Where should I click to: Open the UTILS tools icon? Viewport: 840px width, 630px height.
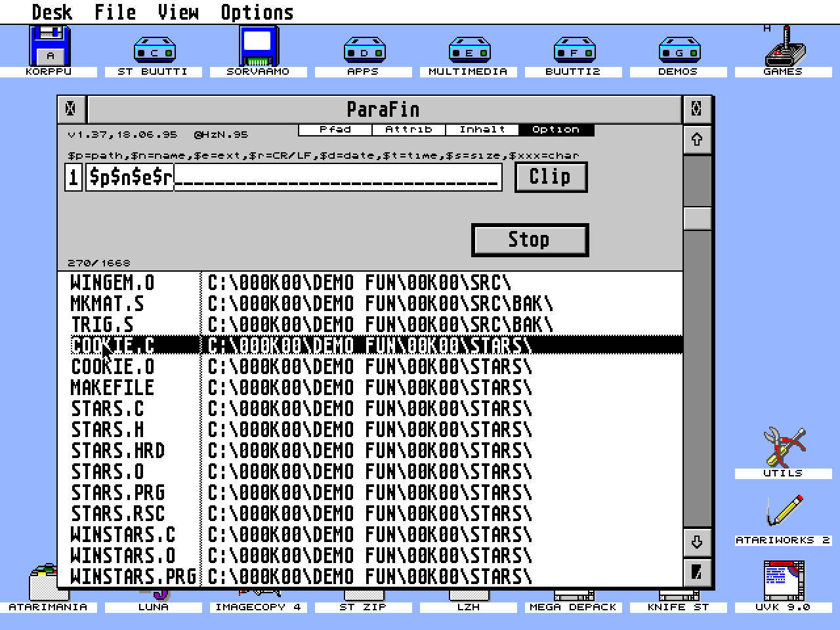783,446
